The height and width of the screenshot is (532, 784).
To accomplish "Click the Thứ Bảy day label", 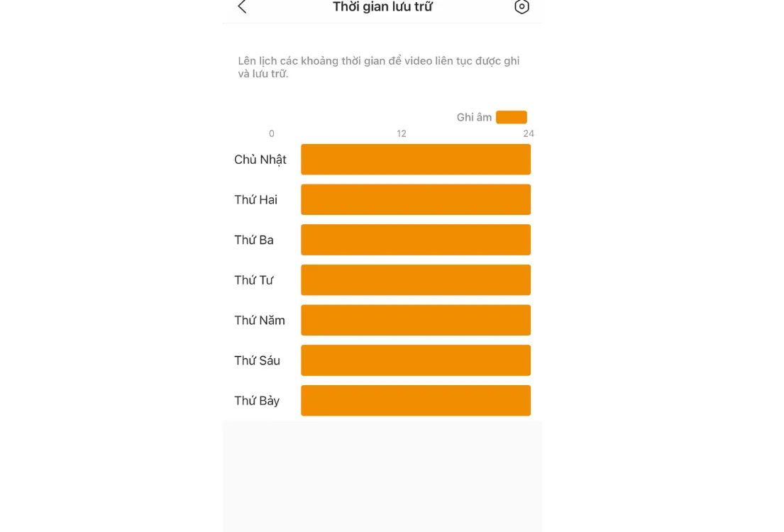I will point(257,401).
